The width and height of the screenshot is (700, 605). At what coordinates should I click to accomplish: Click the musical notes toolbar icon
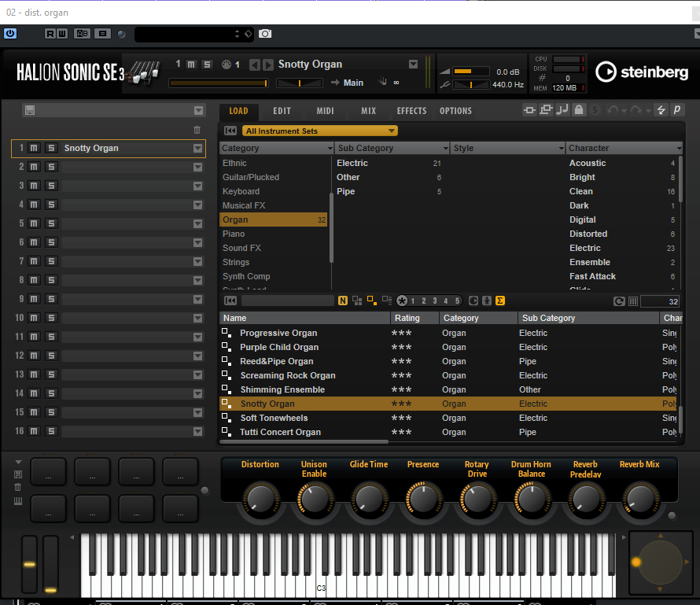pos(562,110)
